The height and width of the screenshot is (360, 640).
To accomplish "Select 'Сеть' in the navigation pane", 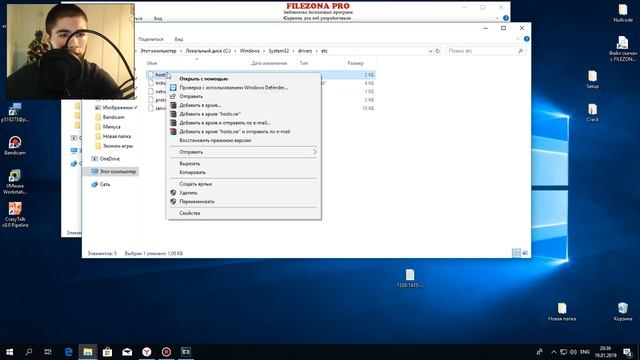I will (105, 184).
